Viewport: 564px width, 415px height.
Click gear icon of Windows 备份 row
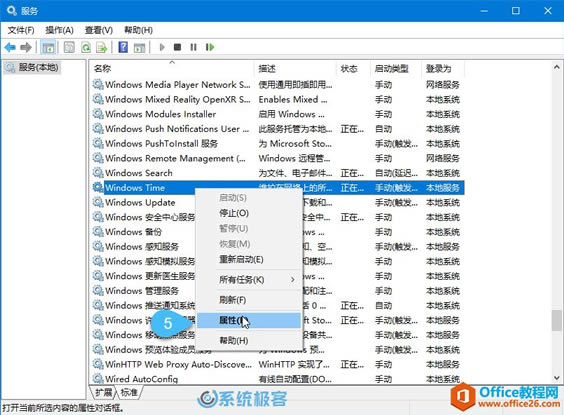click(98, 232)
